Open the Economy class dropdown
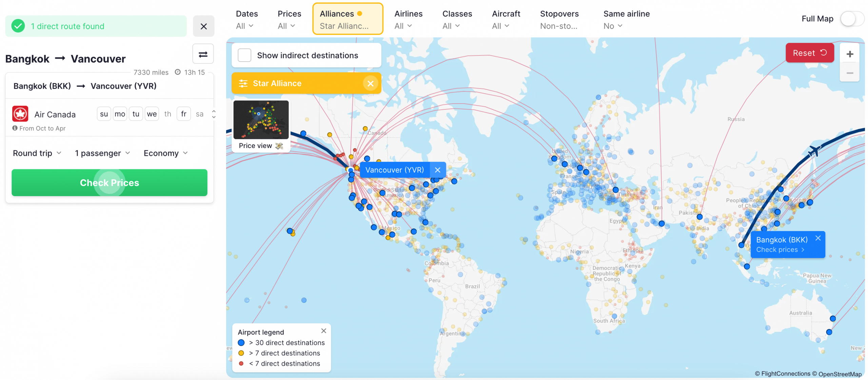 point(165,153)
